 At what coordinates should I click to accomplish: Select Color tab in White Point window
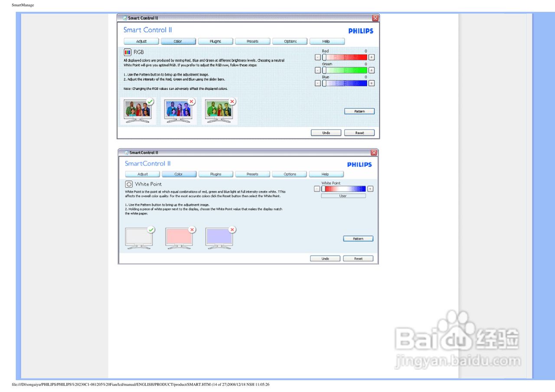pos(179,174)
